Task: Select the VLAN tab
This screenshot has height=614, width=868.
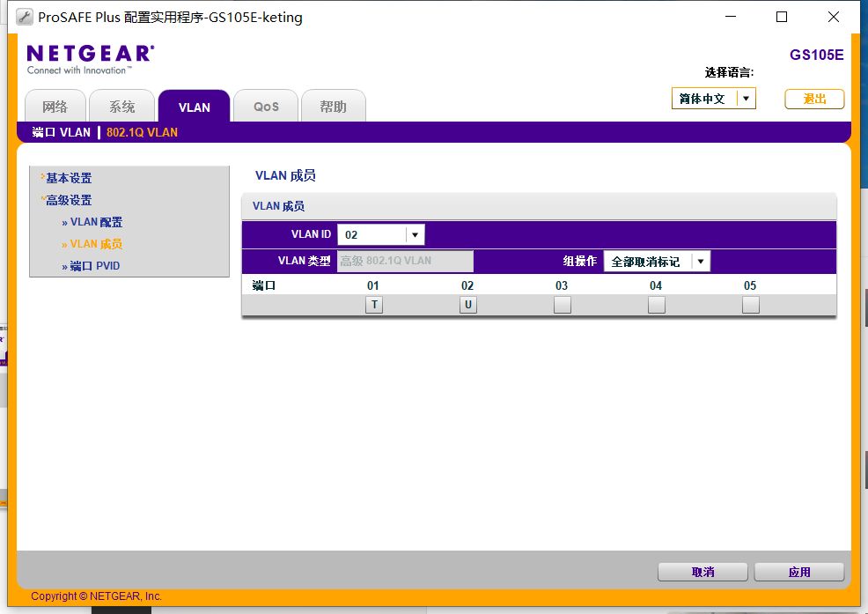Action: pos(195,107)
